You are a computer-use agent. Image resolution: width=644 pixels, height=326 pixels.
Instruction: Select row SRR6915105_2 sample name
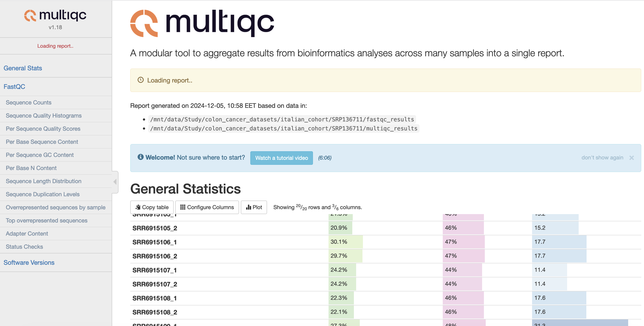pos(155,228)
